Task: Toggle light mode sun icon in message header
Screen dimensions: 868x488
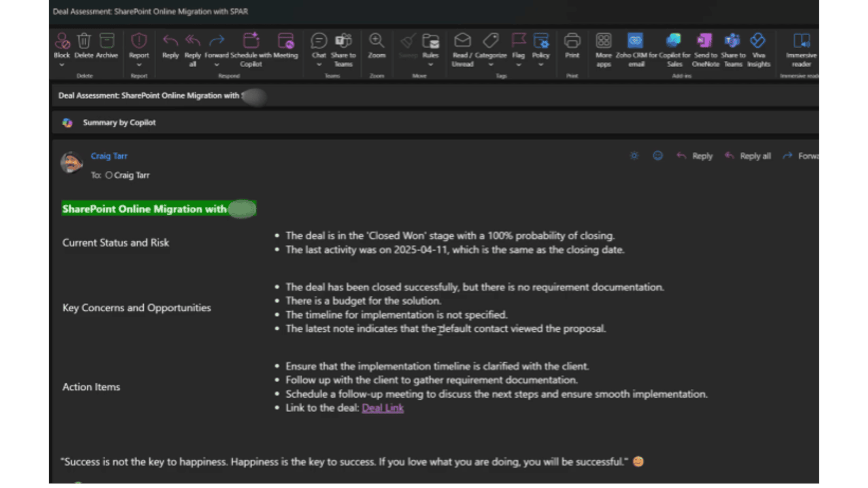Action: click(634, 156)
